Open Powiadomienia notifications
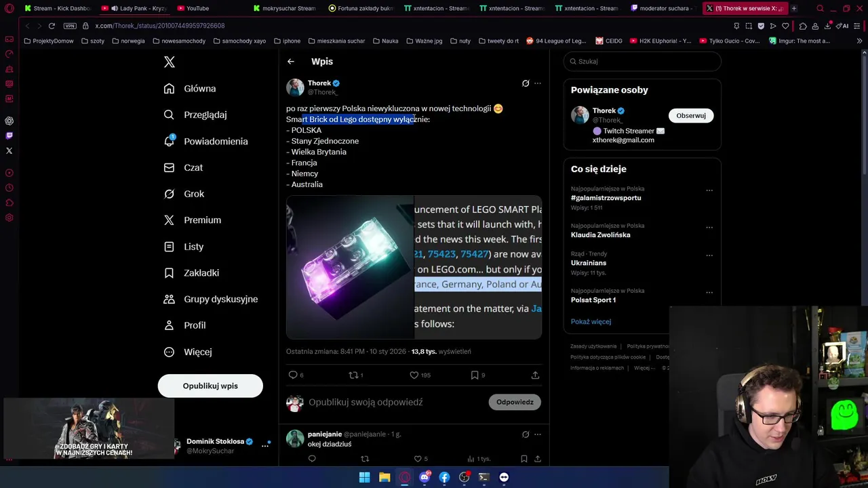Image resolution: width=868 pixels, height=488 pixels. click(206, 141)
